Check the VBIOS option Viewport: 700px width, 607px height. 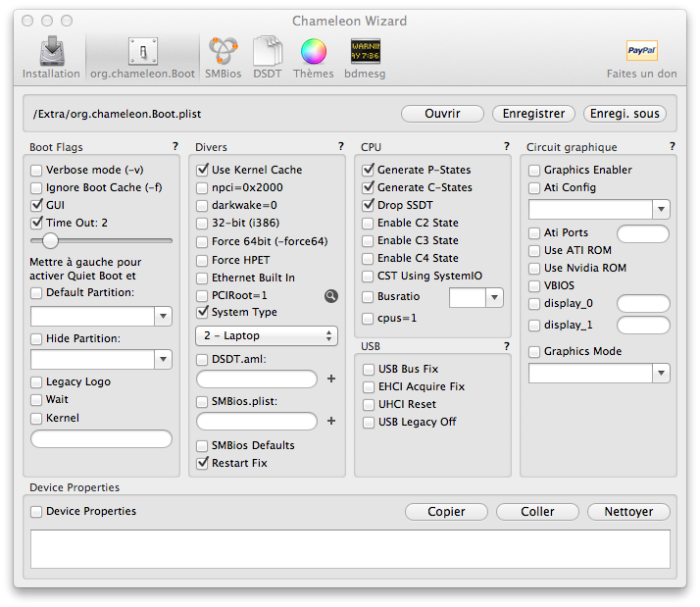pyautogui.click(x=534, y=286)
